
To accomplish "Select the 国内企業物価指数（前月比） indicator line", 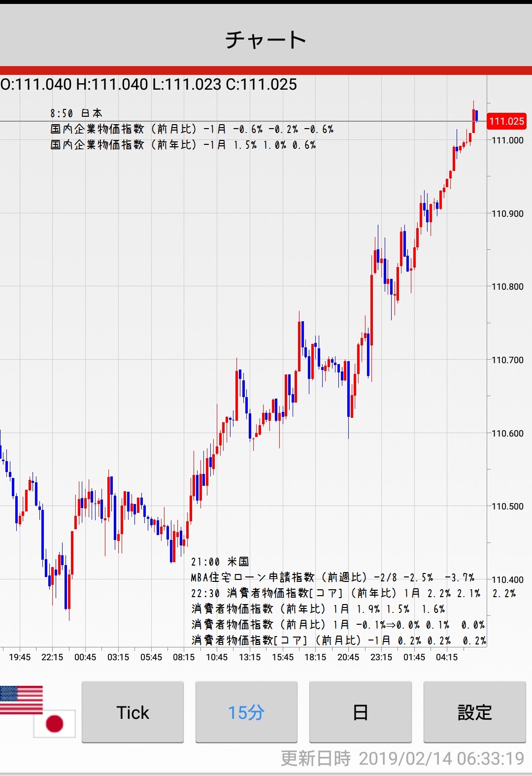I will (192, 129).
